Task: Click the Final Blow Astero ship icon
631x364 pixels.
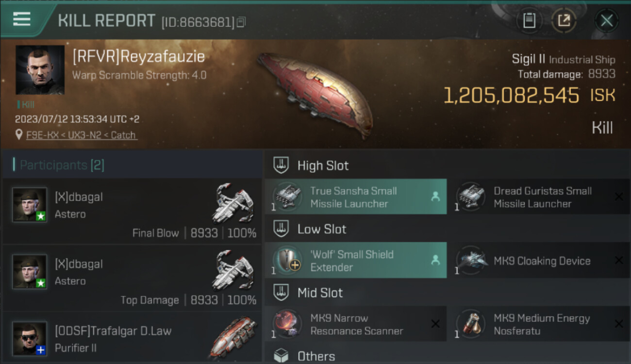Action: point(233,203)
